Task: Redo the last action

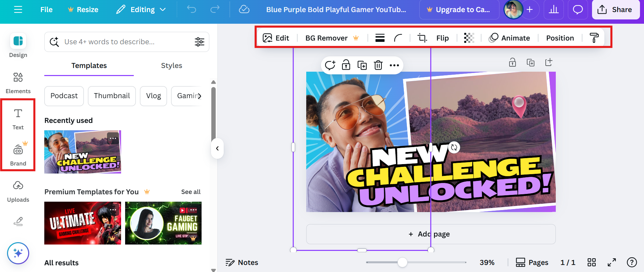Action: point(215,9)
